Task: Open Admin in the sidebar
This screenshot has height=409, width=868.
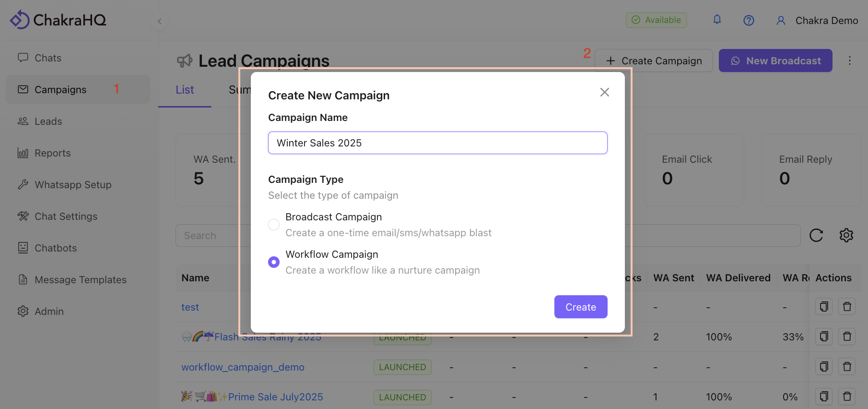Action: point(78,311)
